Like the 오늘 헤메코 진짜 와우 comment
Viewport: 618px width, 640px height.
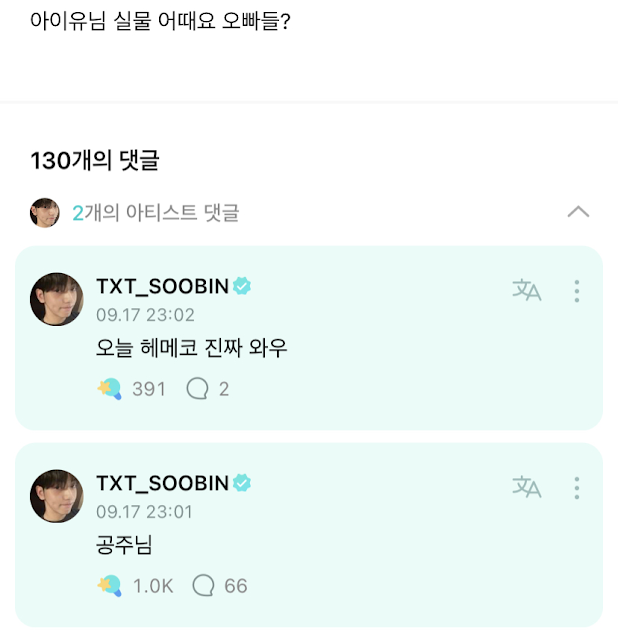pos(109,389)
